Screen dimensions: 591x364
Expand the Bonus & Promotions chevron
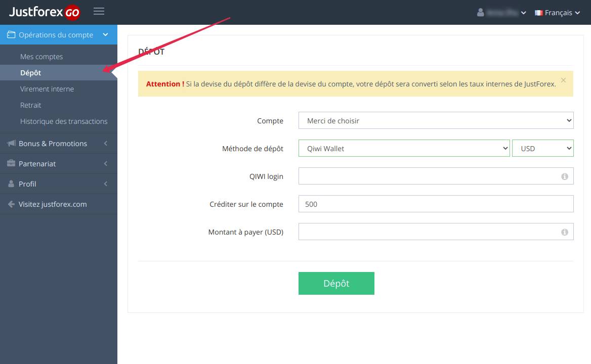coord(106,144)
